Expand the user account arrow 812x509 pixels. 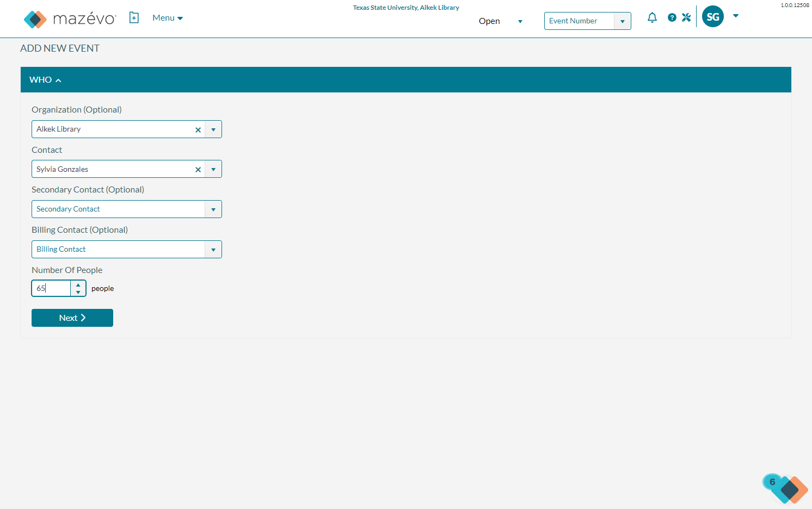736,16
